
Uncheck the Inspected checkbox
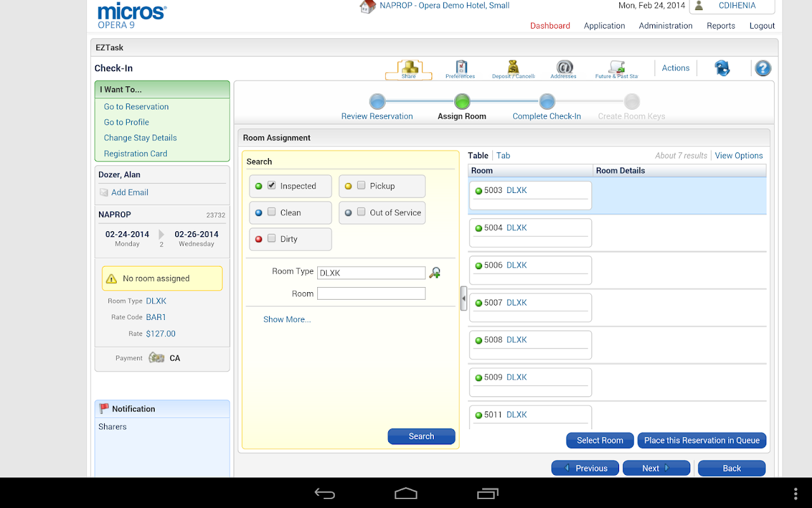coord(272,185)
